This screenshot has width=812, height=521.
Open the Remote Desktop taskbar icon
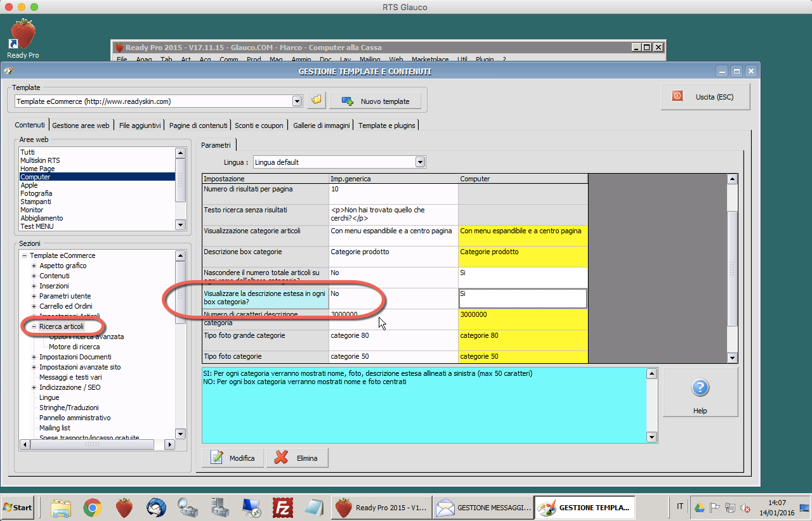[251, 507]
